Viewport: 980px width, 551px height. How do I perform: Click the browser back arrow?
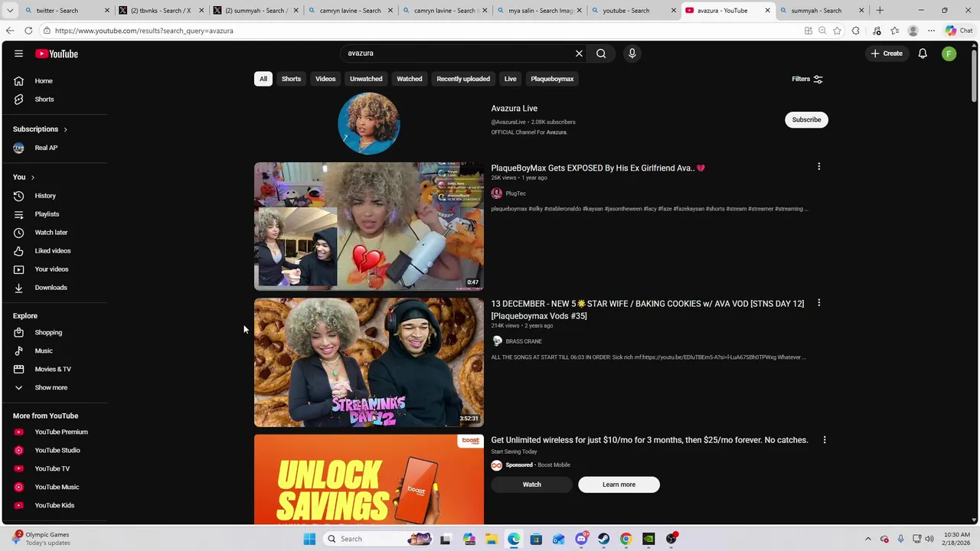pos(10,31)
